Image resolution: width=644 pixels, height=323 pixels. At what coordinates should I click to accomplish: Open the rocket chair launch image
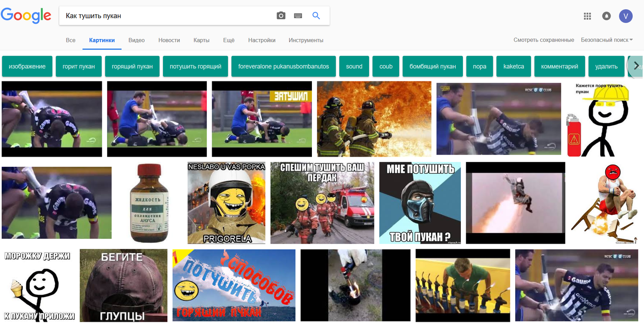pos(516,203)
